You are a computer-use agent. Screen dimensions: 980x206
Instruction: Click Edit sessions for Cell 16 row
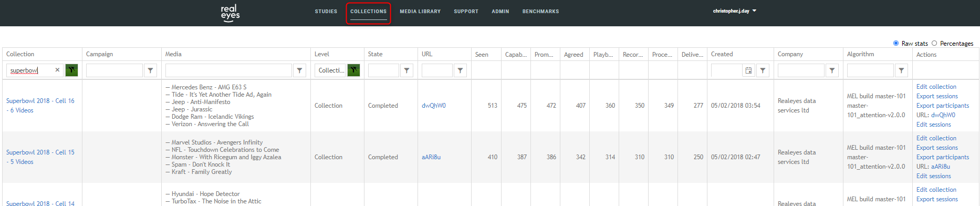934,125
